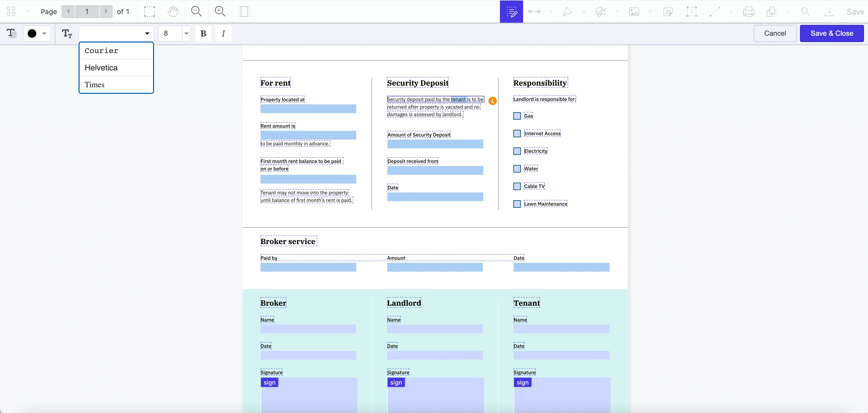Check the Electricity checkbox
868x413 pixels.
[517, 151]
